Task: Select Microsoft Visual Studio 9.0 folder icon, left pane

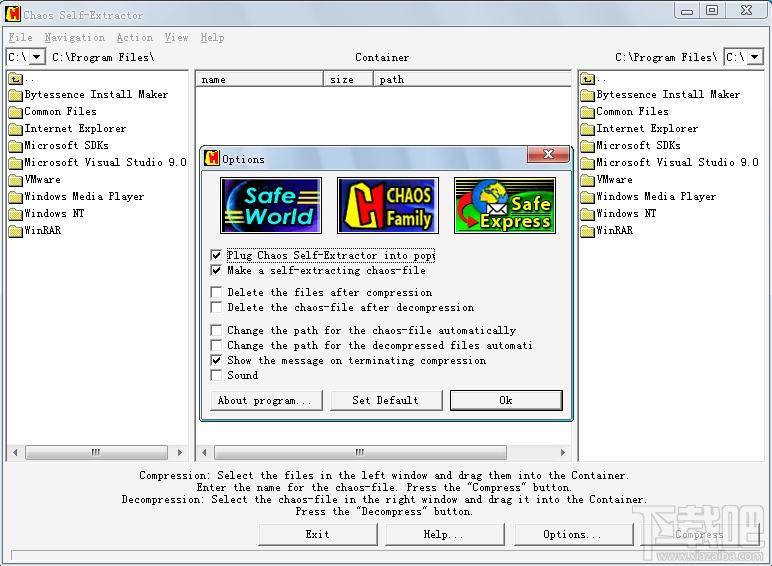Action: tap(16, 162)
